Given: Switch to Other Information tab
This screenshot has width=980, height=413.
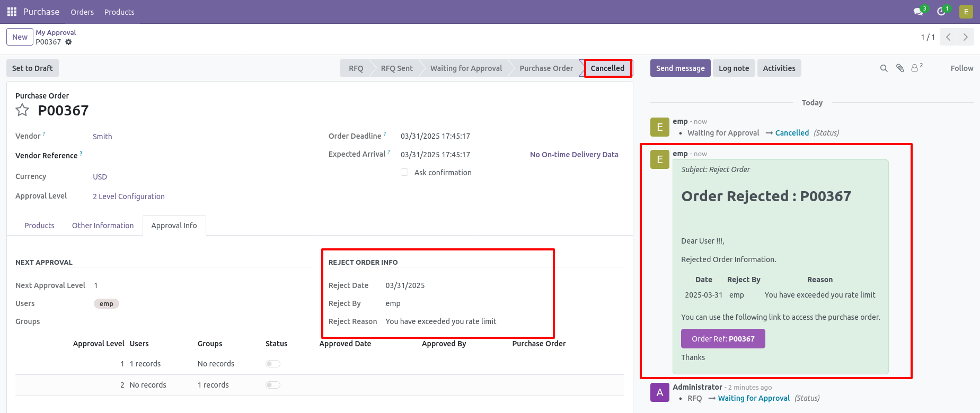Looking at the screenshot, I should point(103,226).
